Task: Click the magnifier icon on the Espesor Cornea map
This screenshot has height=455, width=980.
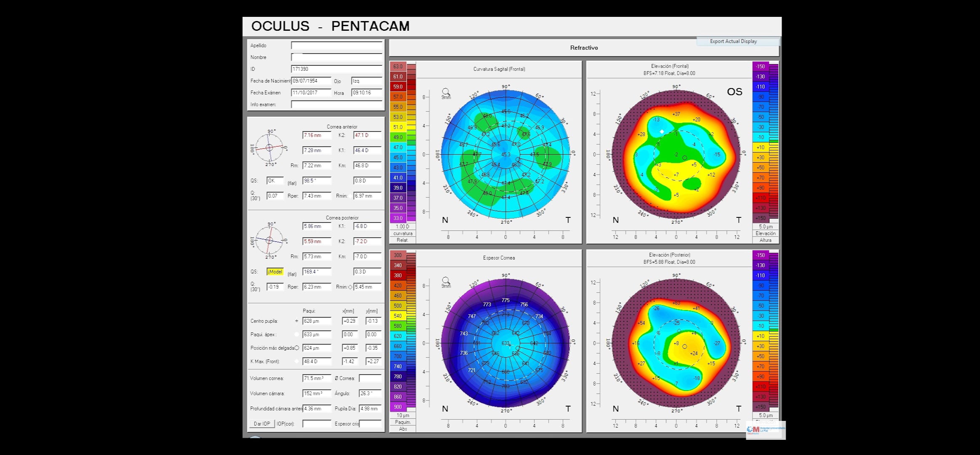Action: point(446,281)
